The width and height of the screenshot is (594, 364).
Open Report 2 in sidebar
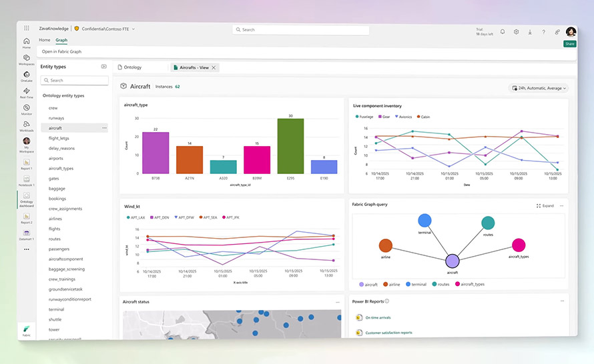27,218
